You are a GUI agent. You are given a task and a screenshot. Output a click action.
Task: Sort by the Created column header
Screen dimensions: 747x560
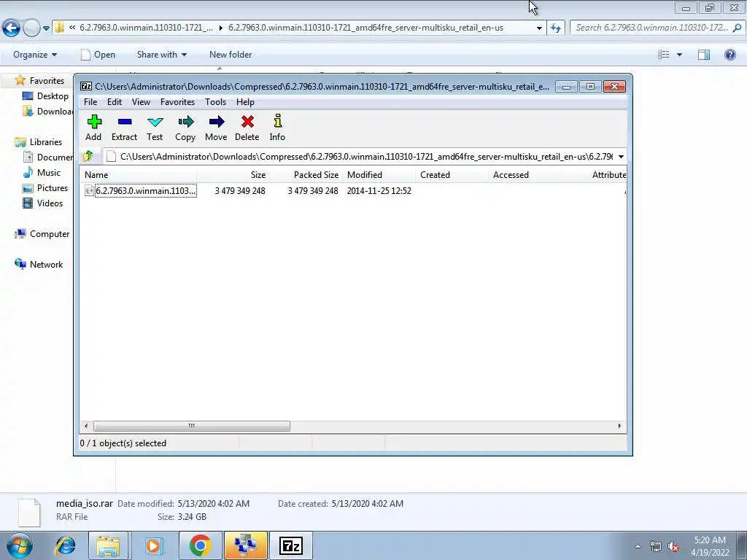[x=452, y=175]
